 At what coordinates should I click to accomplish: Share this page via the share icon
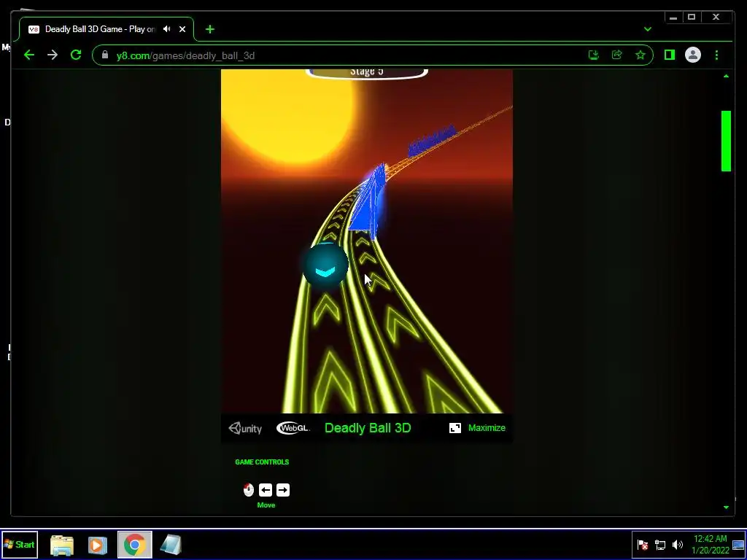click(x=617, y=55)
